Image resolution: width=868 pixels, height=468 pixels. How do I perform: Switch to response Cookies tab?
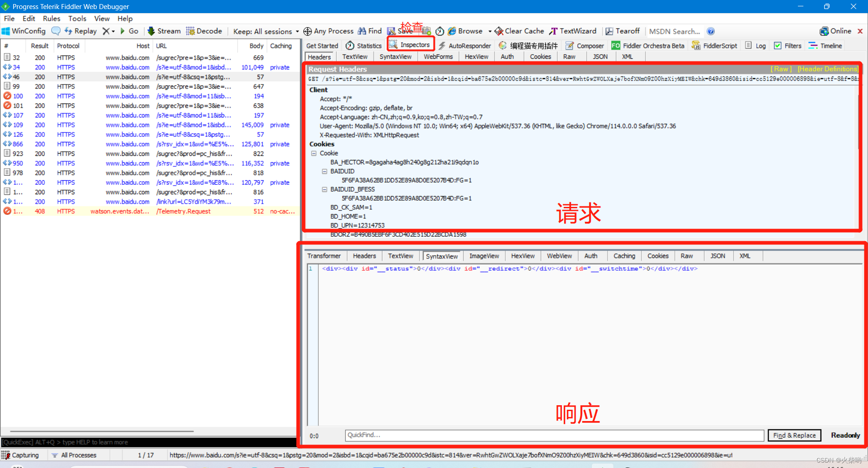click(x=658, y=256)
